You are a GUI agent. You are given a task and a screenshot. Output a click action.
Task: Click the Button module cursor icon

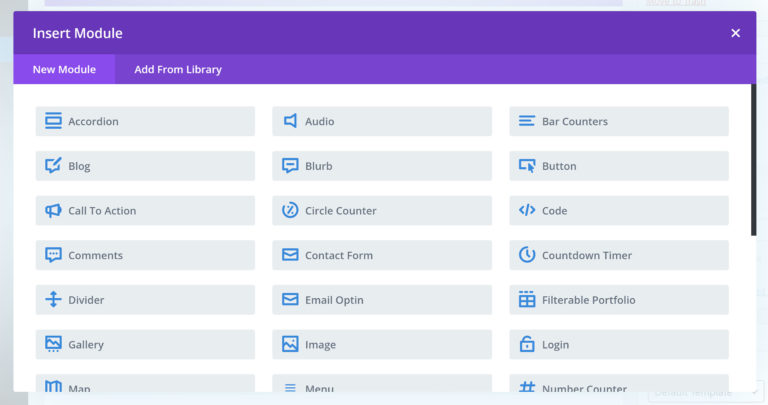tap(527, 166)
